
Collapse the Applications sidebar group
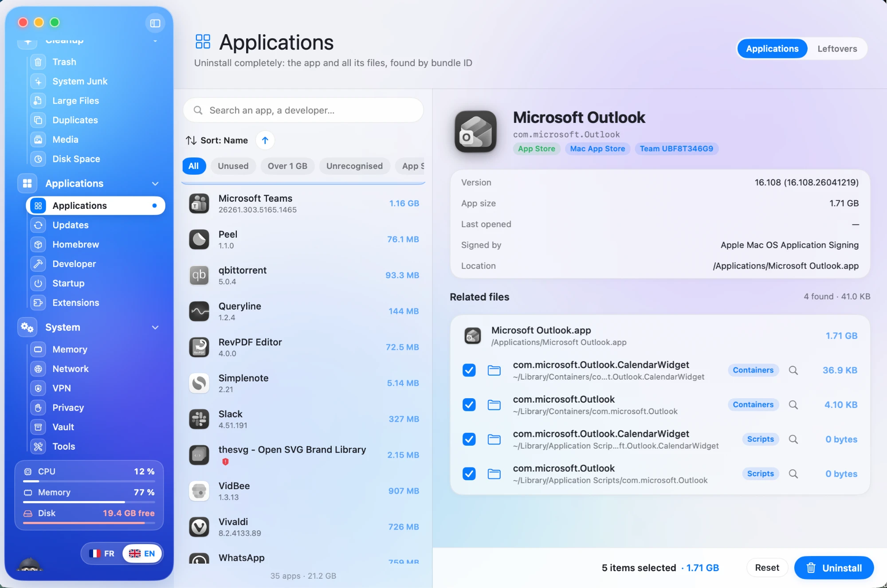coord(155,184)
